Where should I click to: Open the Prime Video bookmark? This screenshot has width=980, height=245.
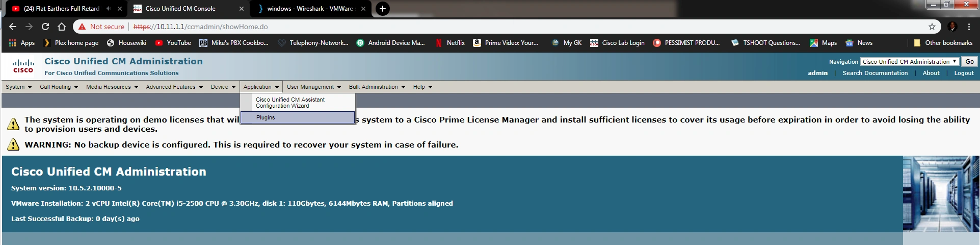tap(506, 43)
